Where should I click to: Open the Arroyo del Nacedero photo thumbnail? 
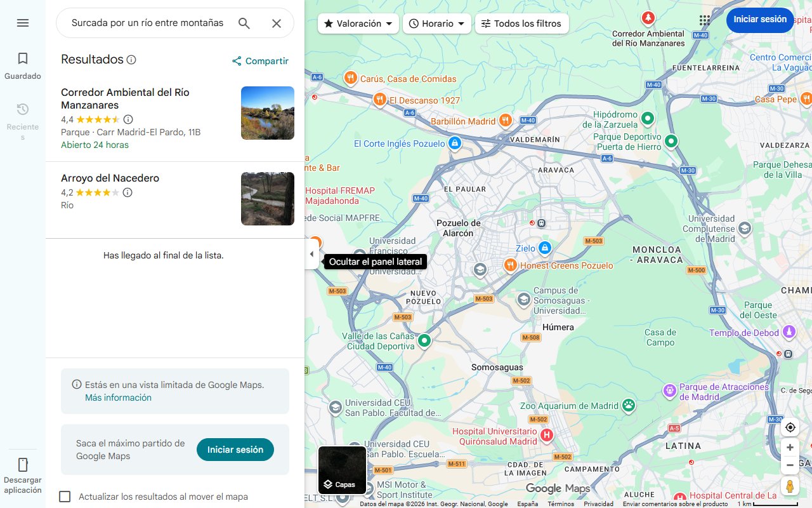267,198
